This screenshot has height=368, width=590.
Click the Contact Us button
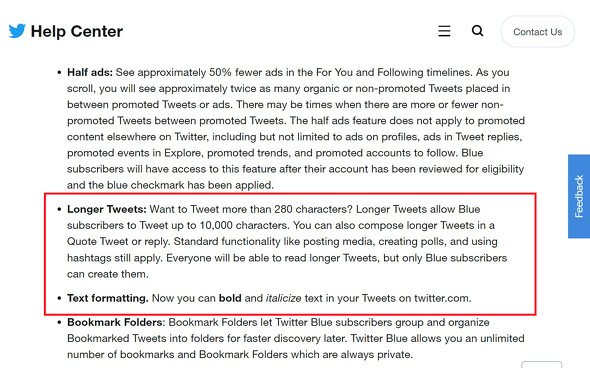537,32
